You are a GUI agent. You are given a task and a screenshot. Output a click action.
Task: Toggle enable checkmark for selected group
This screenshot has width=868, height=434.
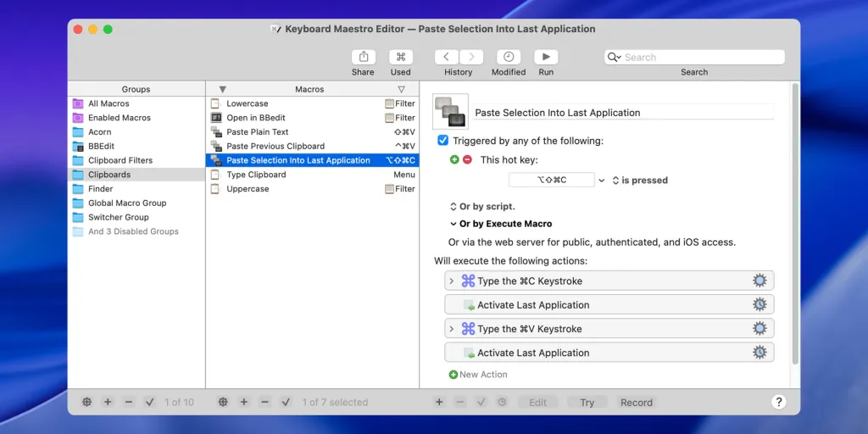[x=150, y=402]
